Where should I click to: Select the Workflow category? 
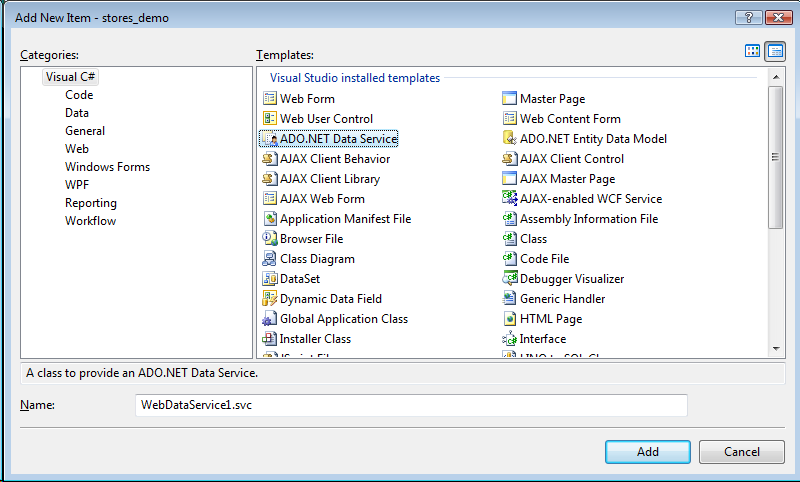[90, 221]
